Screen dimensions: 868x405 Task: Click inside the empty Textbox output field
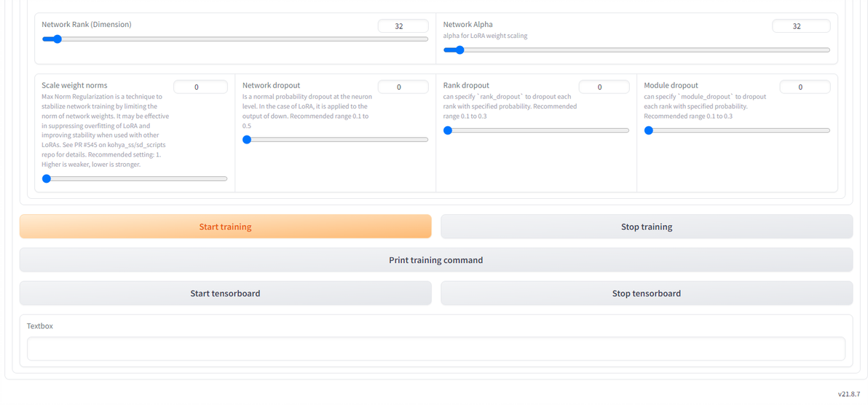point(435,348)
